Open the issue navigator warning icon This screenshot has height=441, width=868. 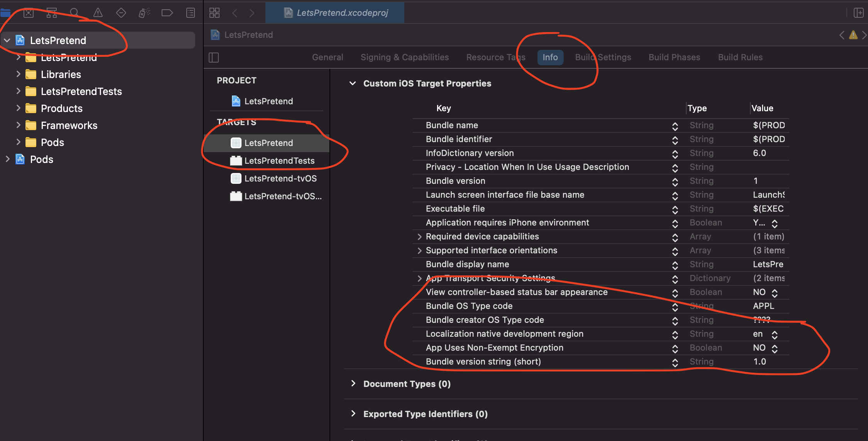(98, 13)
